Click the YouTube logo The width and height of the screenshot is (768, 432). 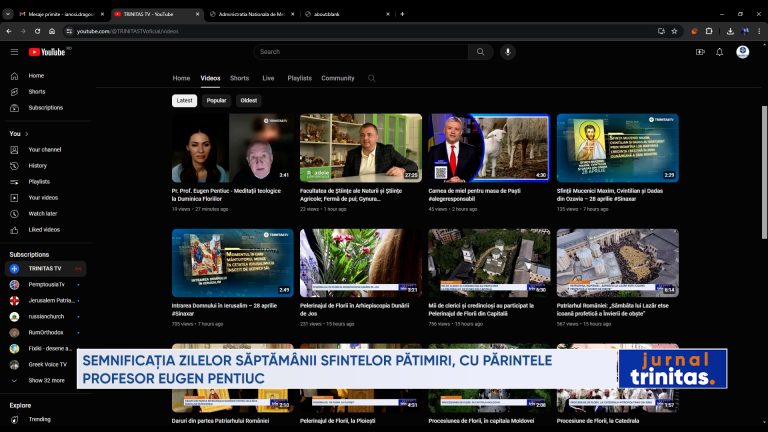[x=47, y=52]
